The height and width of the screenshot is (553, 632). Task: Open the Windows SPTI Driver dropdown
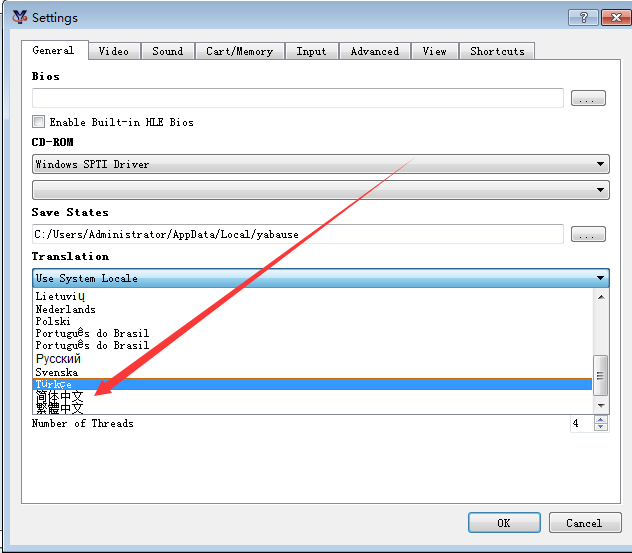tap(320, 164)
